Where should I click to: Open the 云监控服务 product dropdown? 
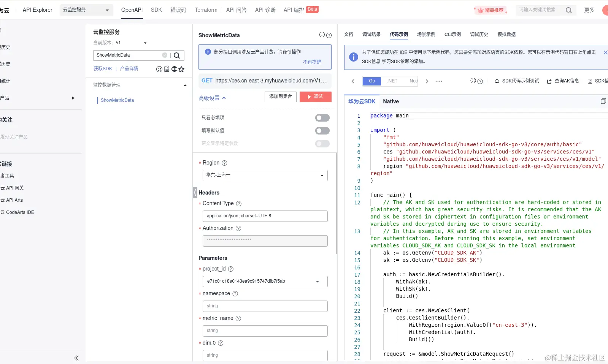[86, 10]
